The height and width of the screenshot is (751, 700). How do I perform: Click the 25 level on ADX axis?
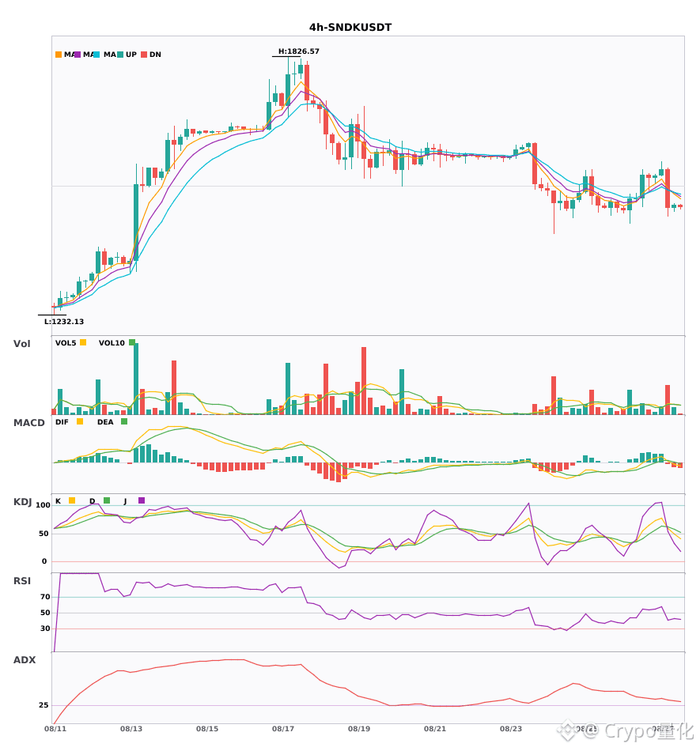click(x=44, y=705)
